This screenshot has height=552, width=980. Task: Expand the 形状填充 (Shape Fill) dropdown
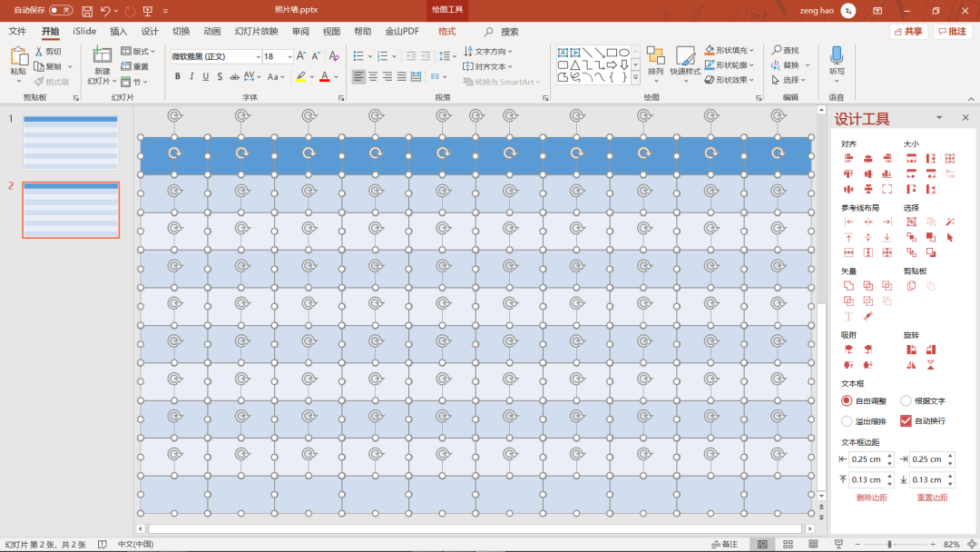coord(752,51)
